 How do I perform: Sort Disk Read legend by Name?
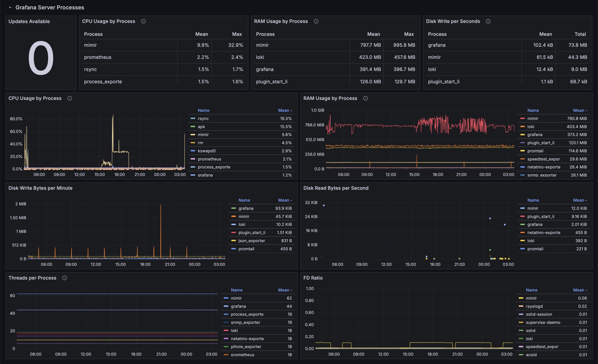point(533,200)
